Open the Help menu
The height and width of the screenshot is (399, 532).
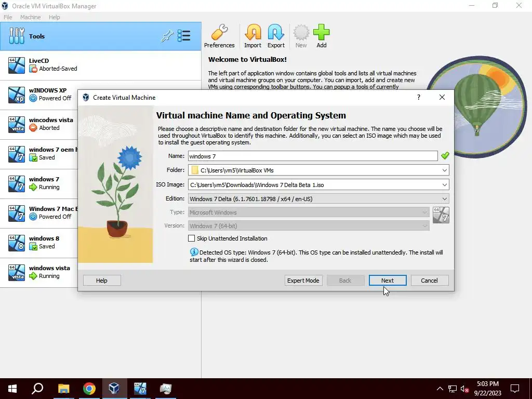(x=54, y=17)
